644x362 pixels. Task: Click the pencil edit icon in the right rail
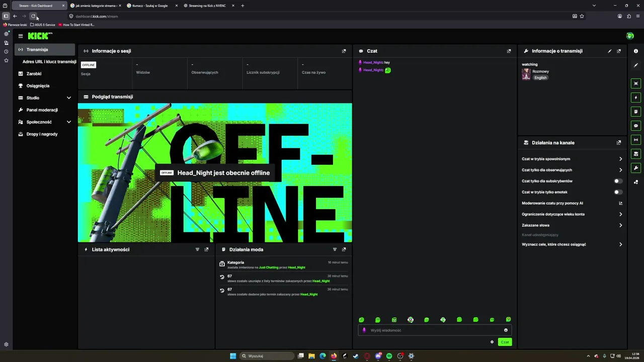636,65
